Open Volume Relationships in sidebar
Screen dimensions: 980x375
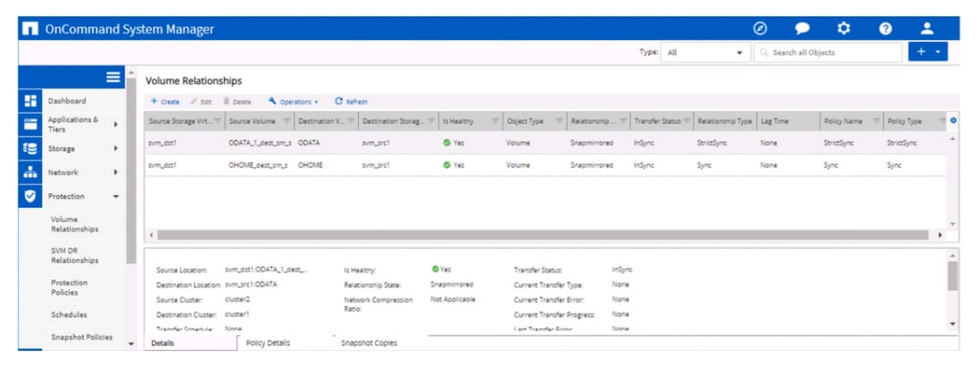(x=75, y=225)
